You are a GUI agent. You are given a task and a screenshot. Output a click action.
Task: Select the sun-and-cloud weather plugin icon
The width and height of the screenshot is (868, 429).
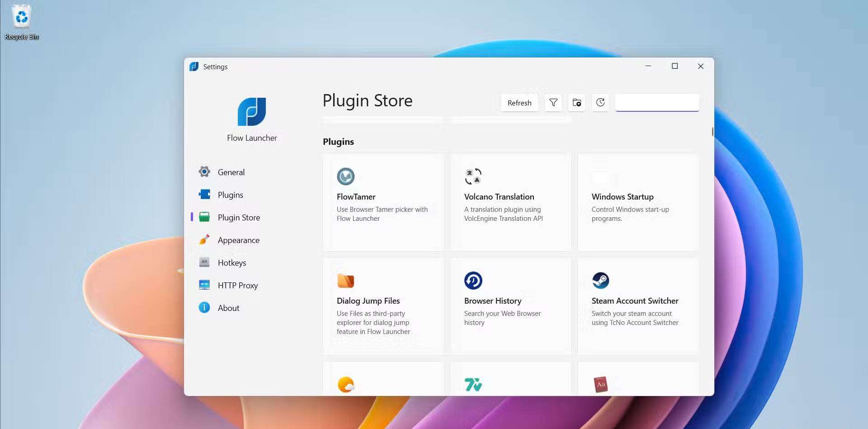click(346, 385)
